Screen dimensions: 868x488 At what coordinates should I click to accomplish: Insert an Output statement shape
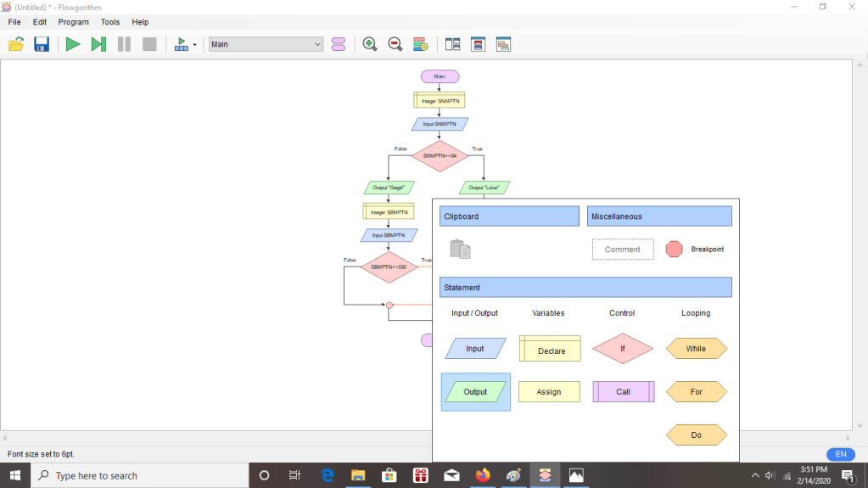point(475,391)
